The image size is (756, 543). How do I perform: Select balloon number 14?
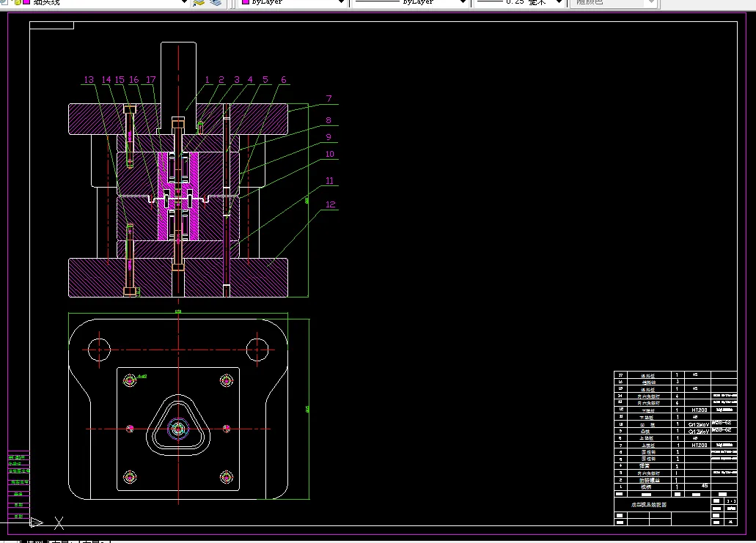(x=106, y=79)
